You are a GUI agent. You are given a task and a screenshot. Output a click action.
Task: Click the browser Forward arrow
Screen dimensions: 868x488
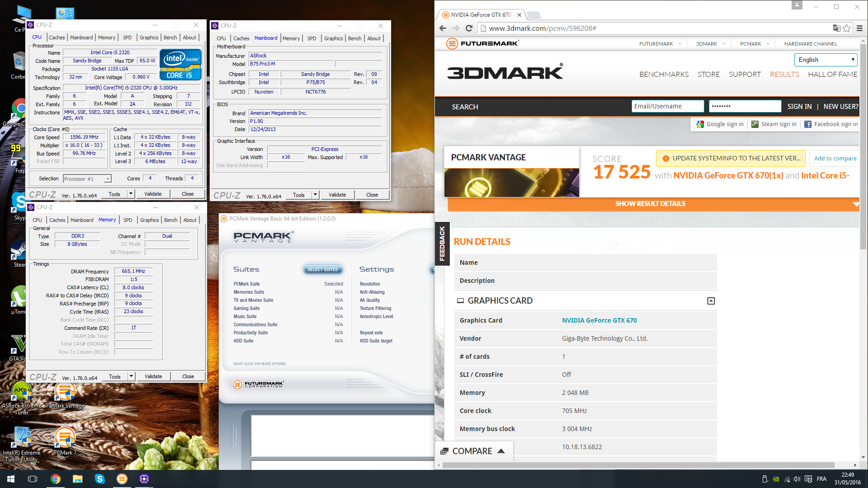click(x=456, y=28)
